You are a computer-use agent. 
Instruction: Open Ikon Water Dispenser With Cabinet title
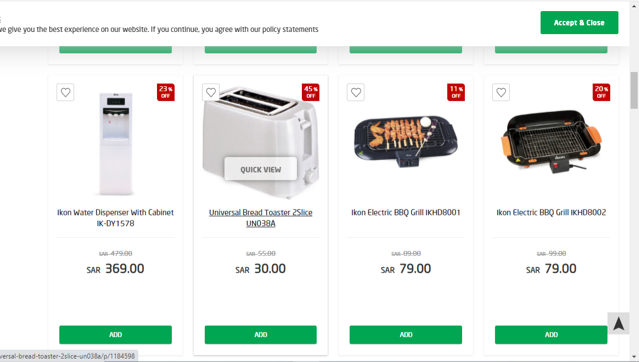click(115, 218)
